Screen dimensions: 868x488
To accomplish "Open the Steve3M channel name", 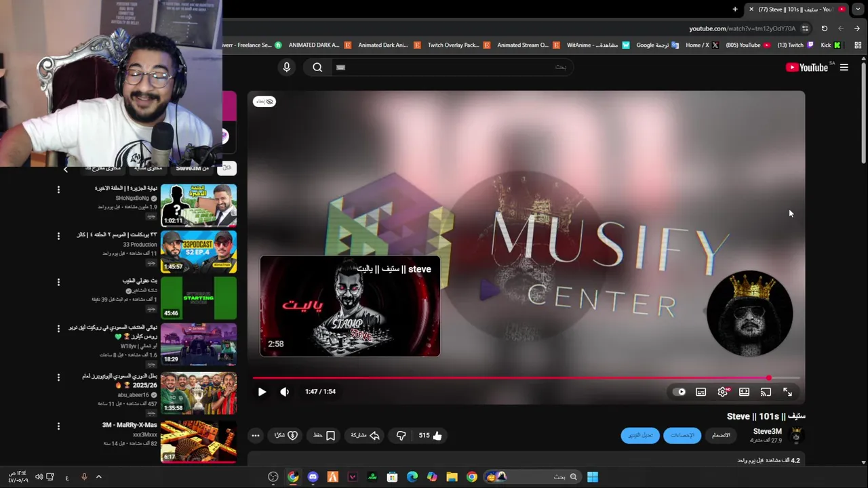I will point(768,431).
